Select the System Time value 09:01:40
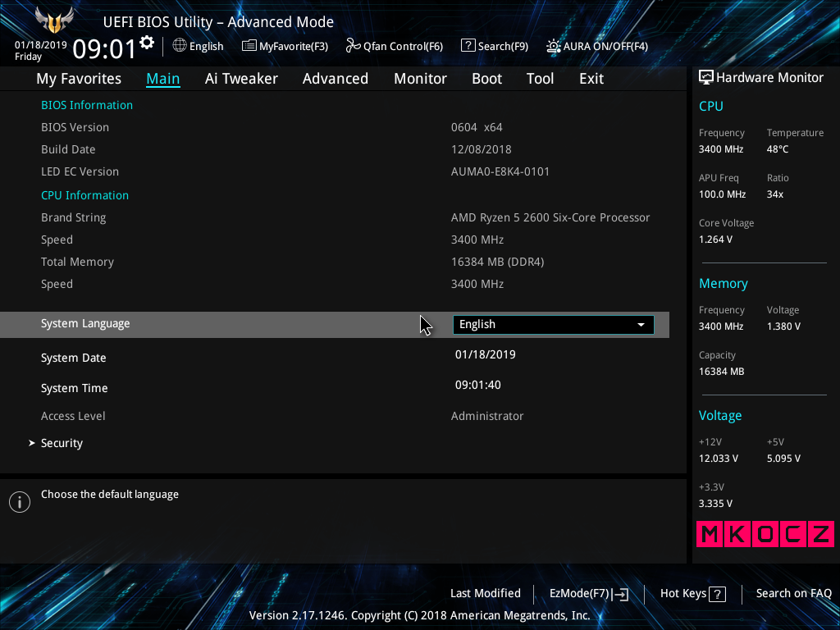This screenshot has height=630, width=840. (478, 386)
